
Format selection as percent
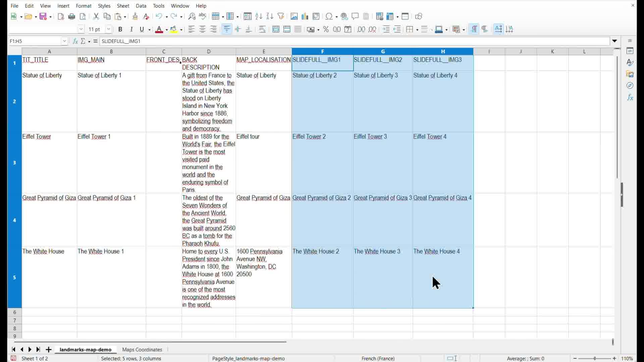[x=326, y=29]
